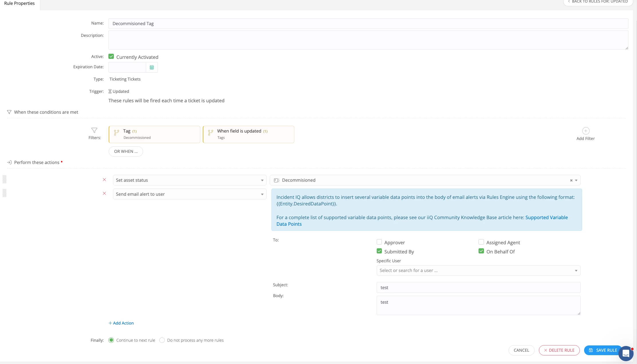Clear the Decommissioned status selection
Viewport: 637px width, 364px height.
[x=571, y=180]
